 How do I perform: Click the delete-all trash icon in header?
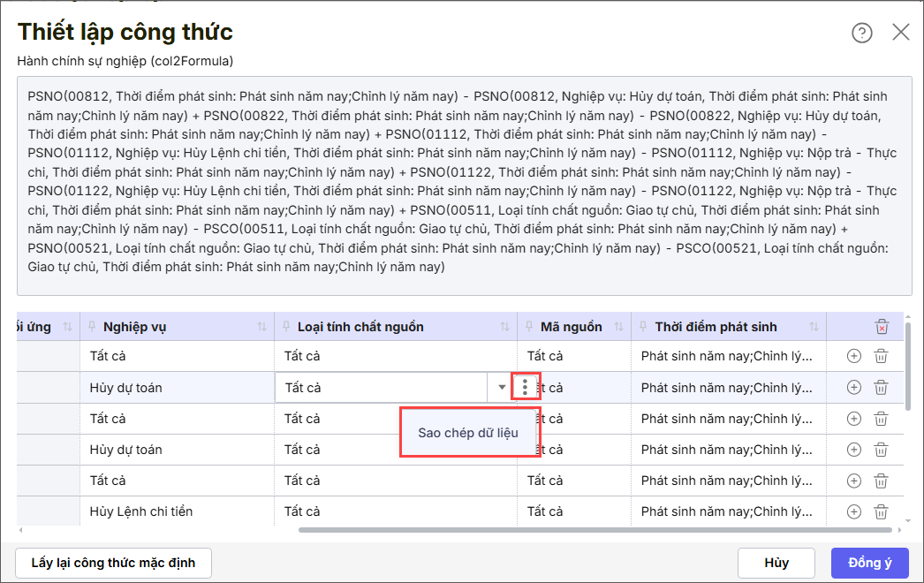point(882,327)
